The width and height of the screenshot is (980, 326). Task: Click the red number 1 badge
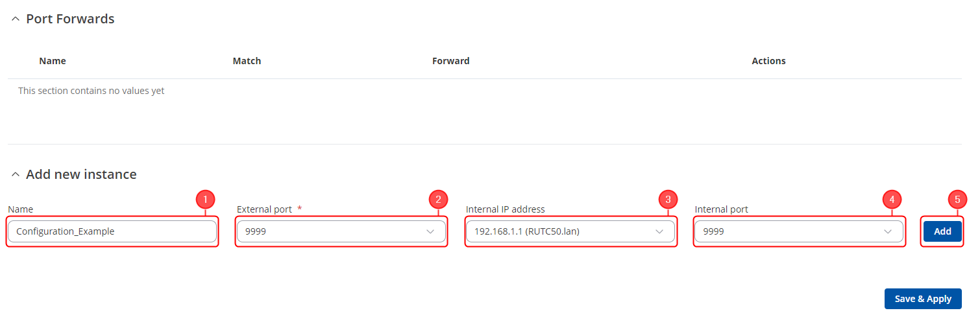(205, 199)
